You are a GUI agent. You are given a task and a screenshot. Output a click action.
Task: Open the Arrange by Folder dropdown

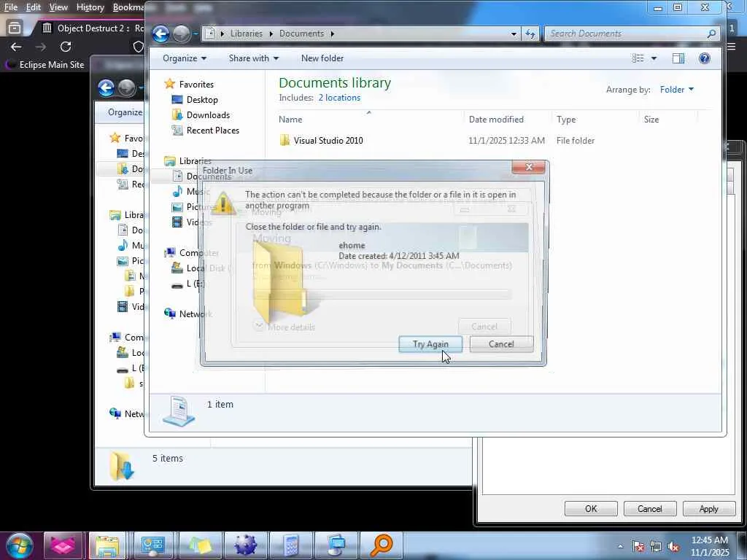[x=676, y=90]
